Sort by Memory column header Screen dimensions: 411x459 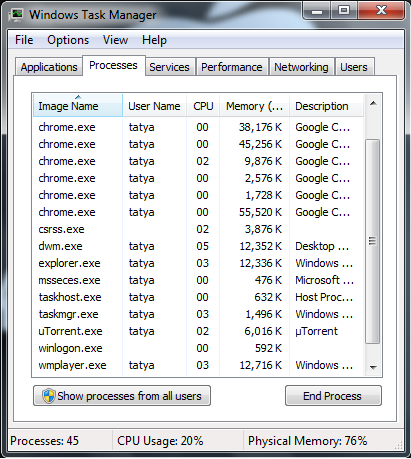click(x=254, y=106)
